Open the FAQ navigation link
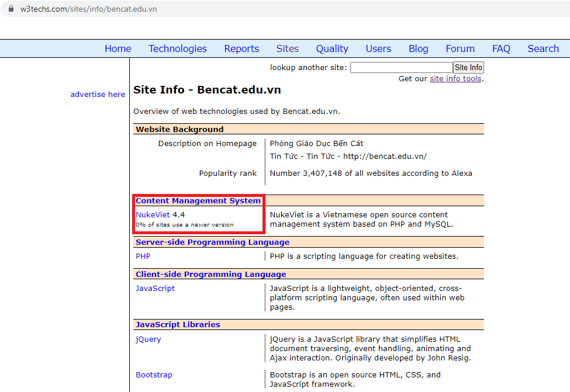This screenshot has height=392, width=570. 501,48
